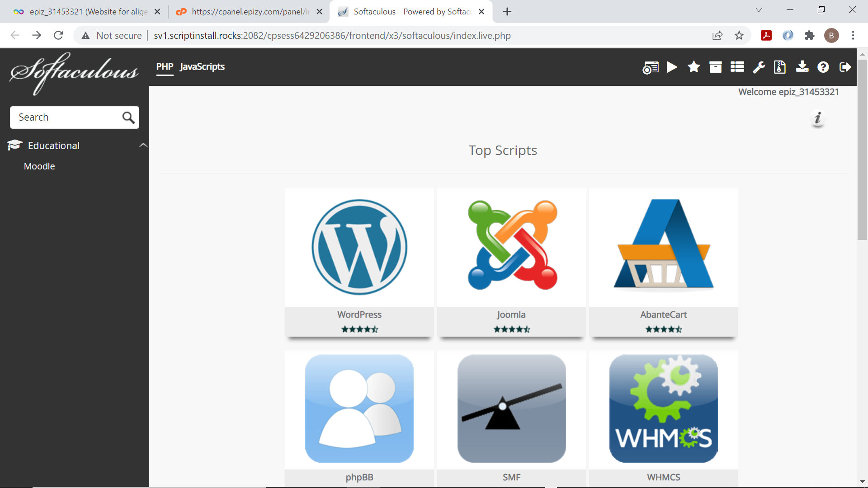Image resolution: width=868 pixels, height=488 pixels.
Task: Switch to the PHP tab
Action: click(165, 67)
